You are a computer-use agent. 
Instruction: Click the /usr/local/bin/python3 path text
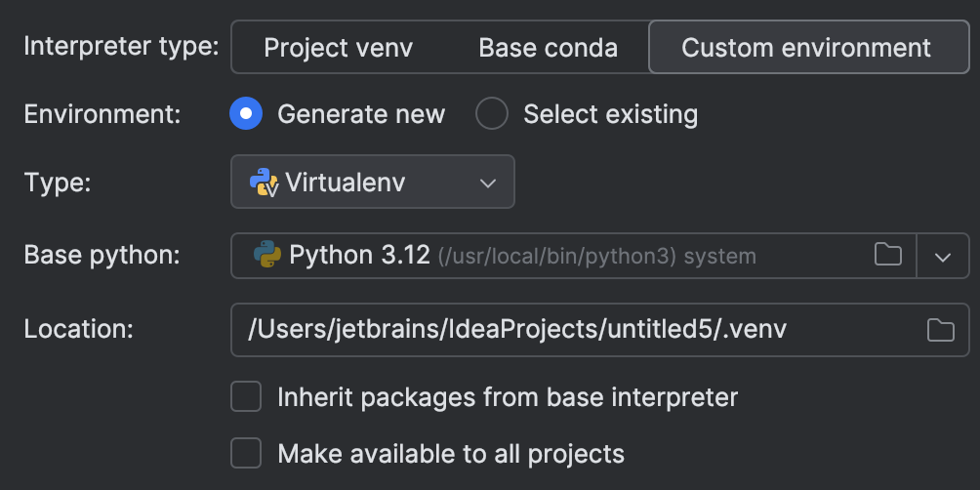point(557,257)
